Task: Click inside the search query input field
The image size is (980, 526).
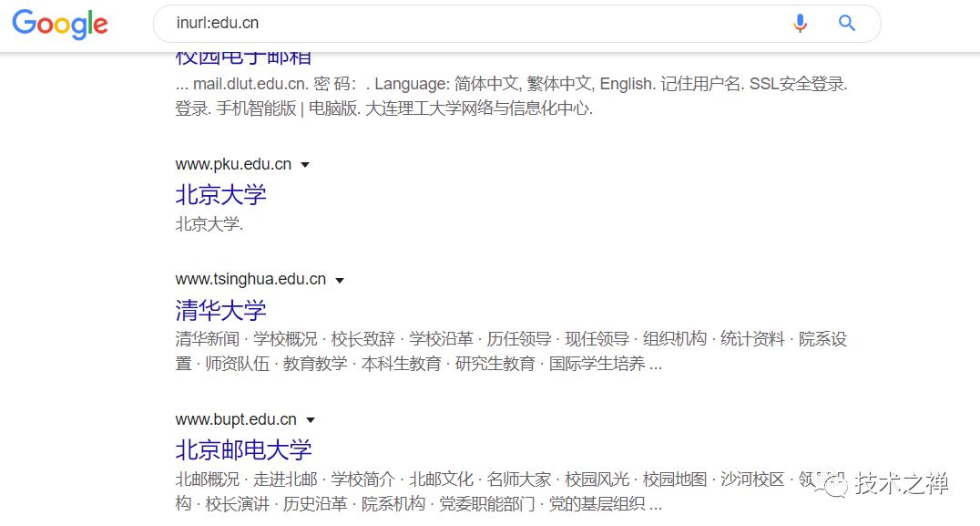Action: 364,24
